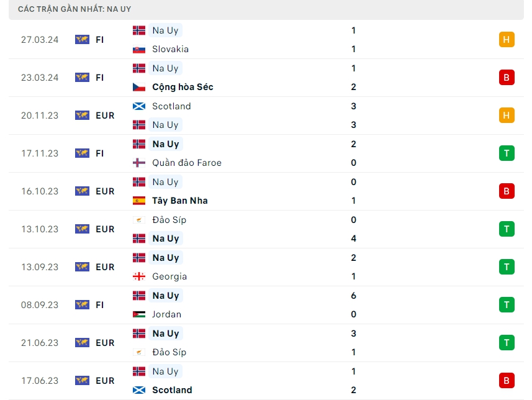Image resolution: width=532 pixels, height=400 pixels.
Task: Open the Scotland team link on 17.06.23
Action: [x=172, y=390]
